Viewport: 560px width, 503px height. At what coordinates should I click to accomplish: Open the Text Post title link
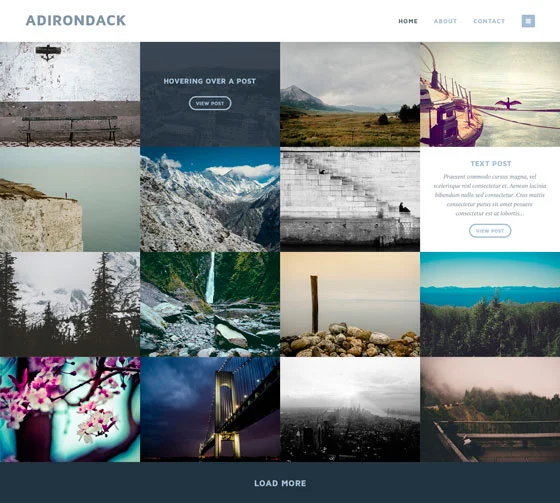click(x=491, y=164)
